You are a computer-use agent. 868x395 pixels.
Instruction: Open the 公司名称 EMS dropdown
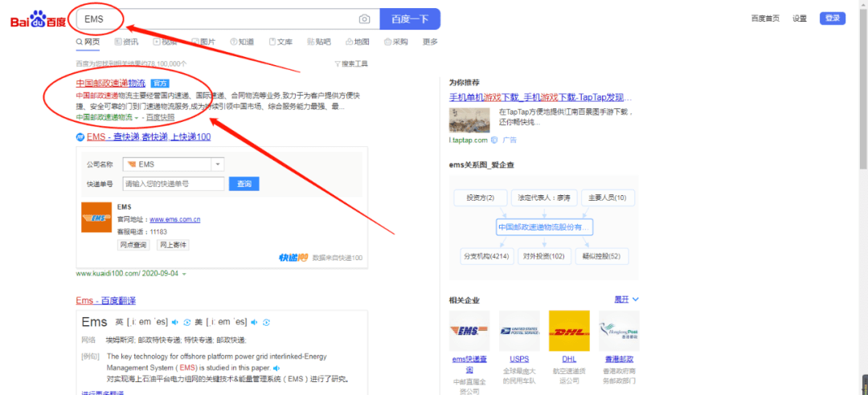(173, 165)
